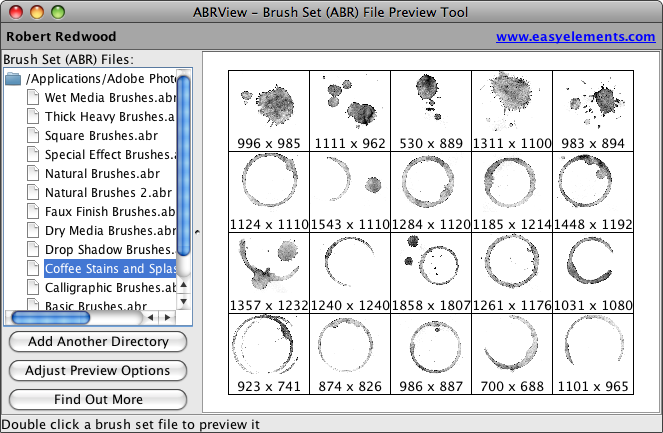Open the www.easyelements.com link
The width and height of the screenshot is (663, 433).
tap(575, 37)
